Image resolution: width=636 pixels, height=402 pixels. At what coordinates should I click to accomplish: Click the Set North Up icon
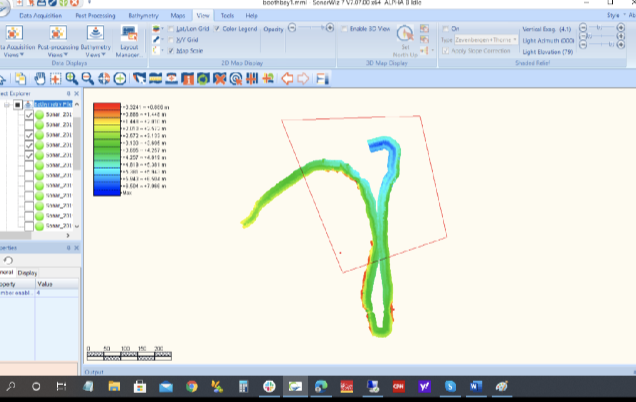click(x=406, y=38)
